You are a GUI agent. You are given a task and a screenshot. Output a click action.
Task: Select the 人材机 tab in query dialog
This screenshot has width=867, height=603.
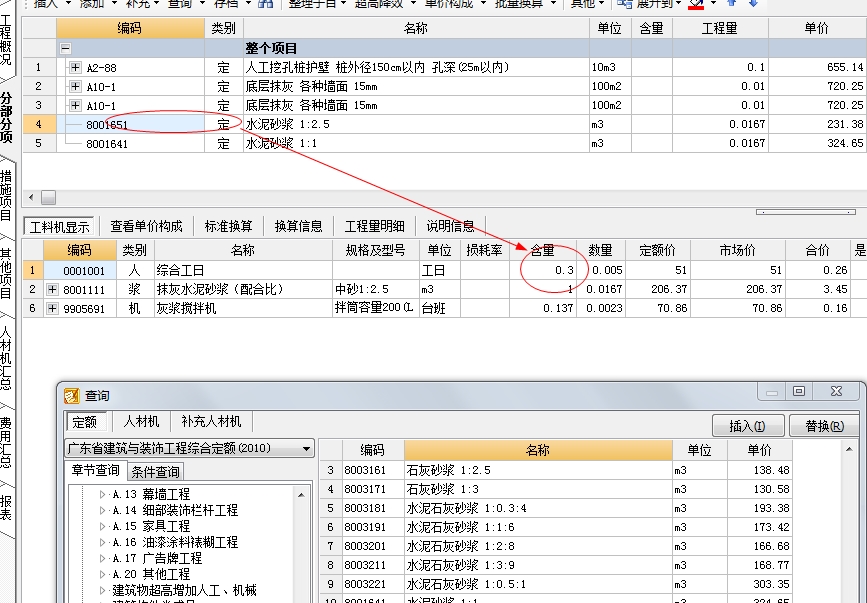[141, 422]
